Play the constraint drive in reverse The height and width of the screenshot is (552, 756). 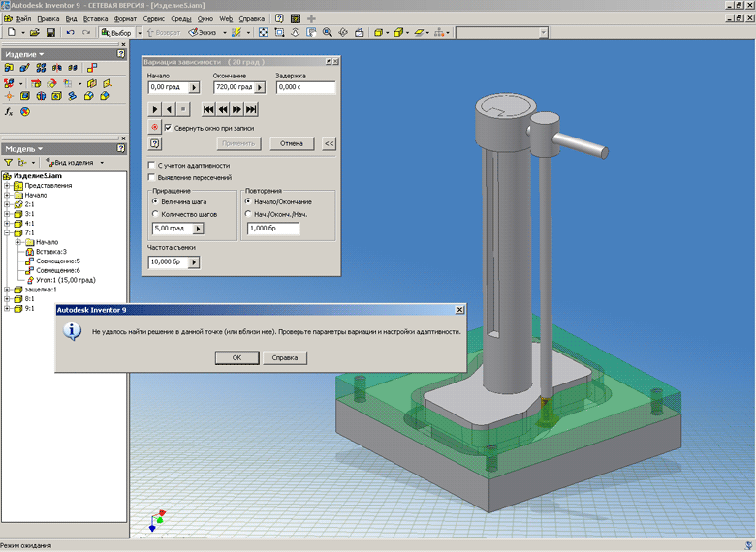tap(169, 109)
